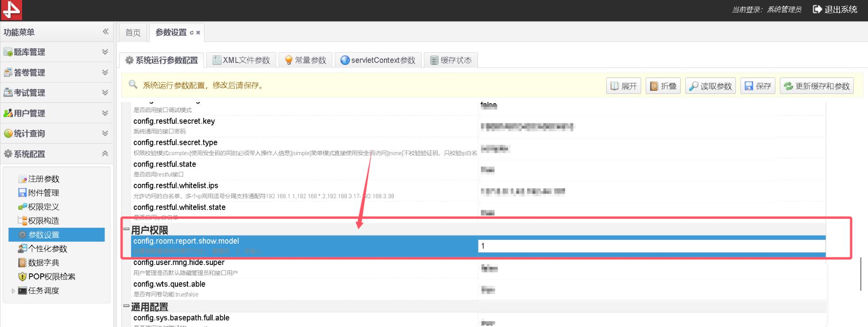Edit the config.room.report.show.model value field

point(652,246)
